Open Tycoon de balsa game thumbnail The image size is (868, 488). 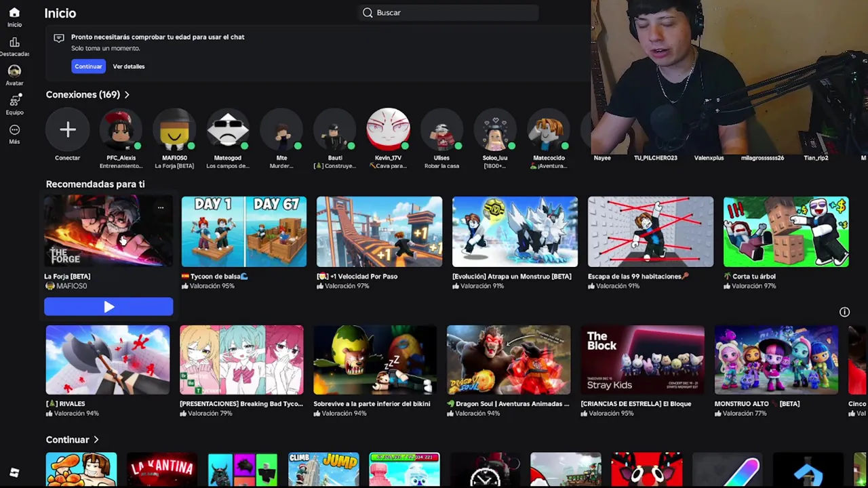point(244,232)
